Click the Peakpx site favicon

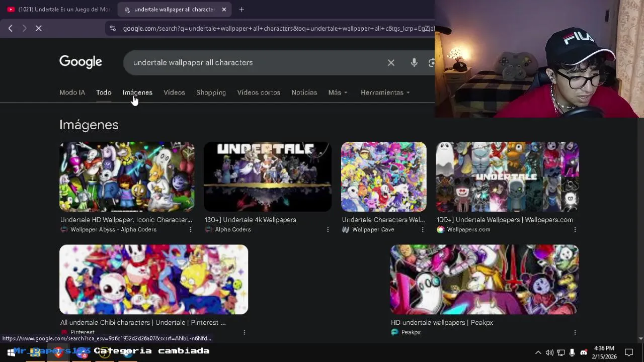pyautogui.click(x=395, y=332)
